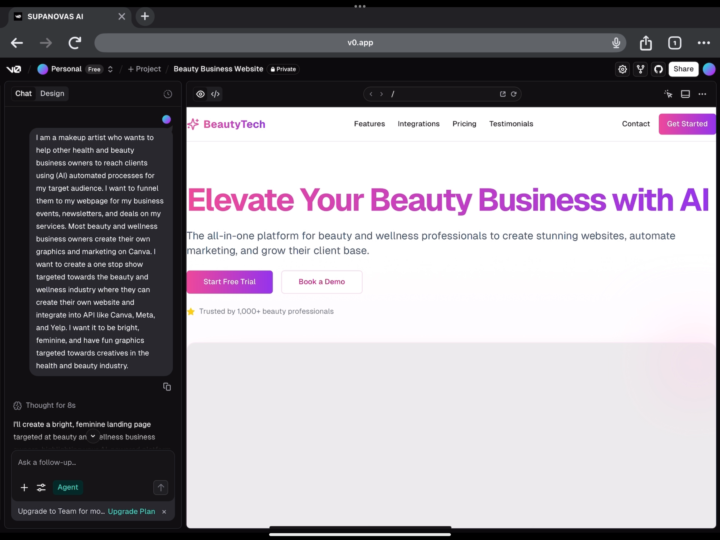This screenshot has height=540, width=720.
Task: Copy the chat message with copy icon
Action: [x=167, y=387]
